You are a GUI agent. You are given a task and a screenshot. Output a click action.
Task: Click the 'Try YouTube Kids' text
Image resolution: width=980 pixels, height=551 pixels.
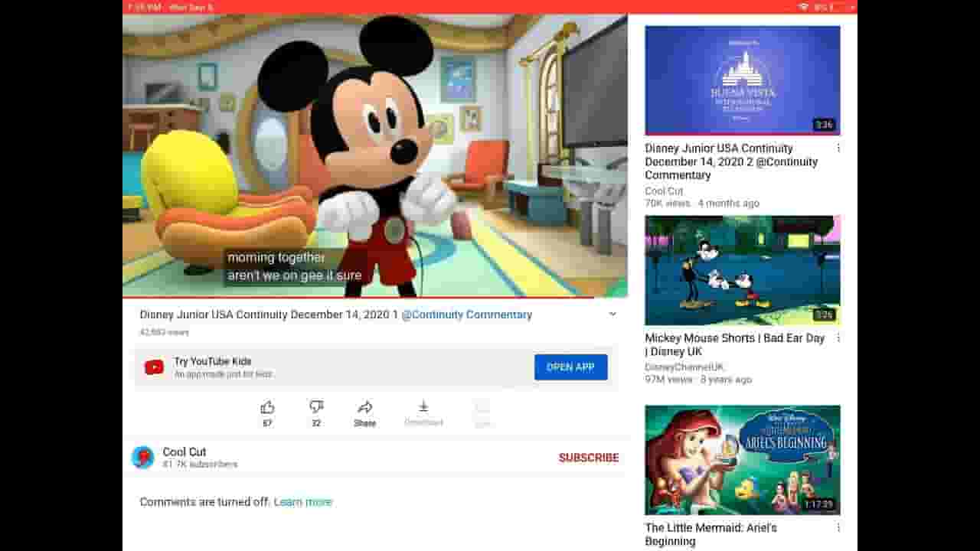pyautogui.click(x=213, y=361)
